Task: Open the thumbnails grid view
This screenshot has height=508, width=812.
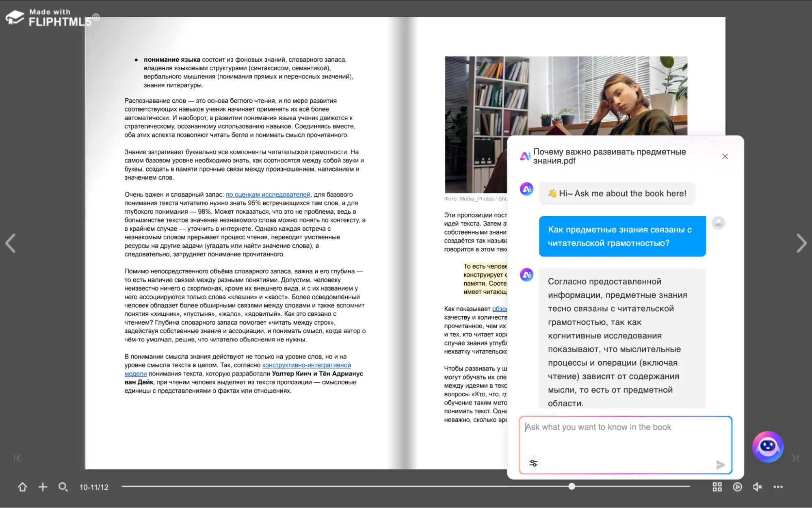Action: click(x=717, y=487)
